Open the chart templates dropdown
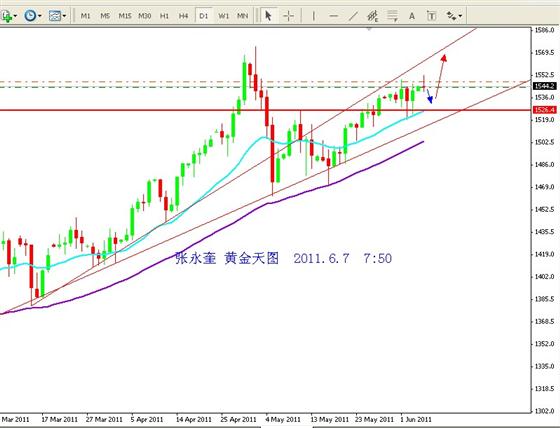The image size is (560, 428). click(x=64, y=16)
